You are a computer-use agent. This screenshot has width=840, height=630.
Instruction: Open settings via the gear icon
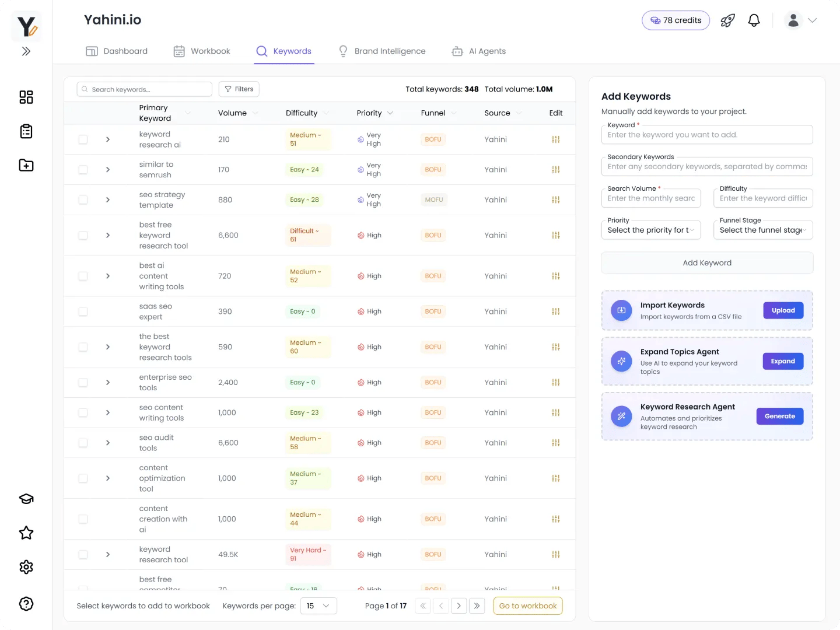(26, 566)
